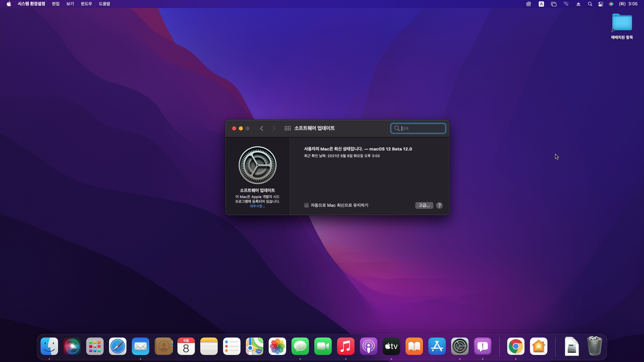Open the 세부사항... link
This screenshot has height=362, width=644.
257,206
